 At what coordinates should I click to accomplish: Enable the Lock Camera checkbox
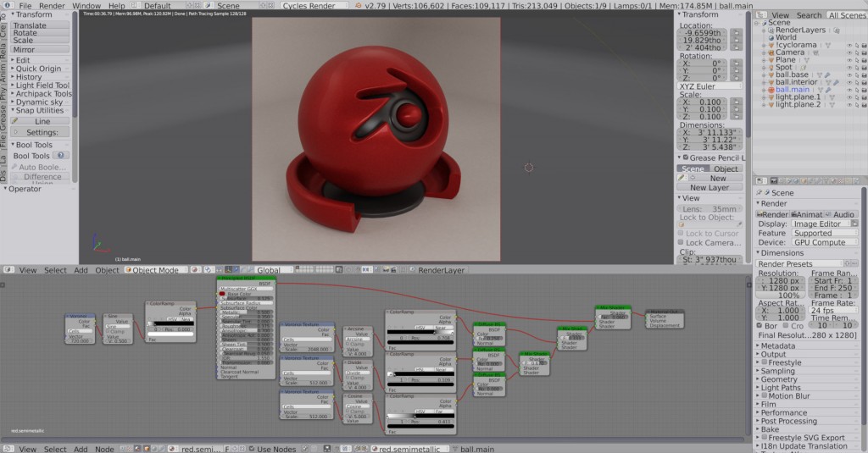pyautogui.click(x=682, y=243)
